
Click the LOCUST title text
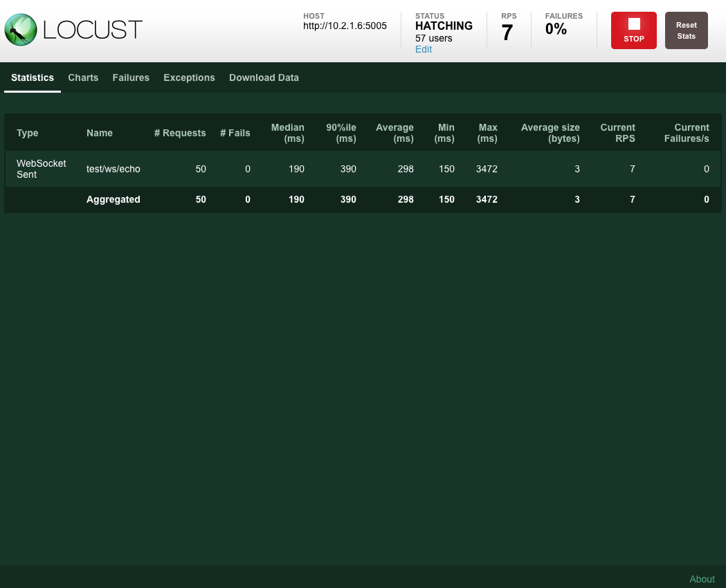pos(93,30)
